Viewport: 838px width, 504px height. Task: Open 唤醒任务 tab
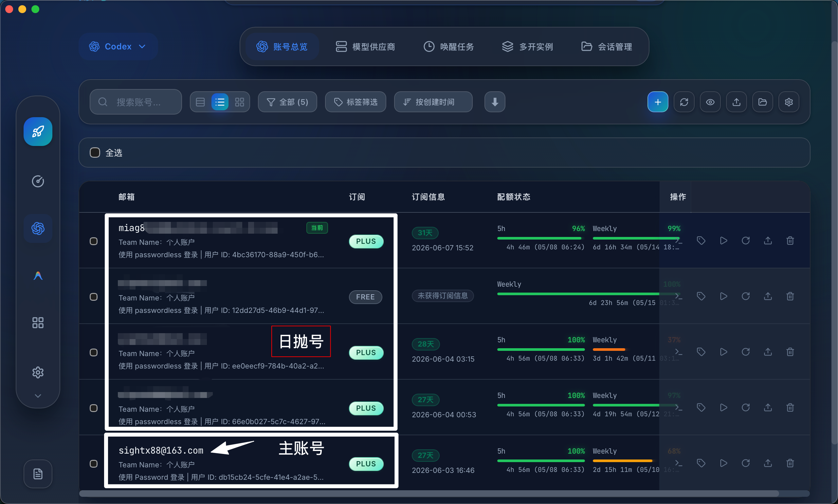coord(448,46)
